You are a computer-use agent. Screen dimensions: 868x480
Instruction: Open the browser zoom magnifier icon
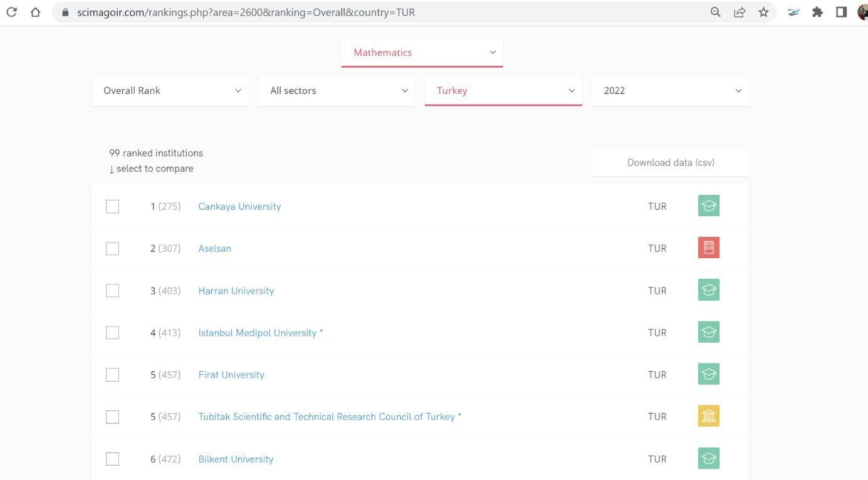pos(715,12)
